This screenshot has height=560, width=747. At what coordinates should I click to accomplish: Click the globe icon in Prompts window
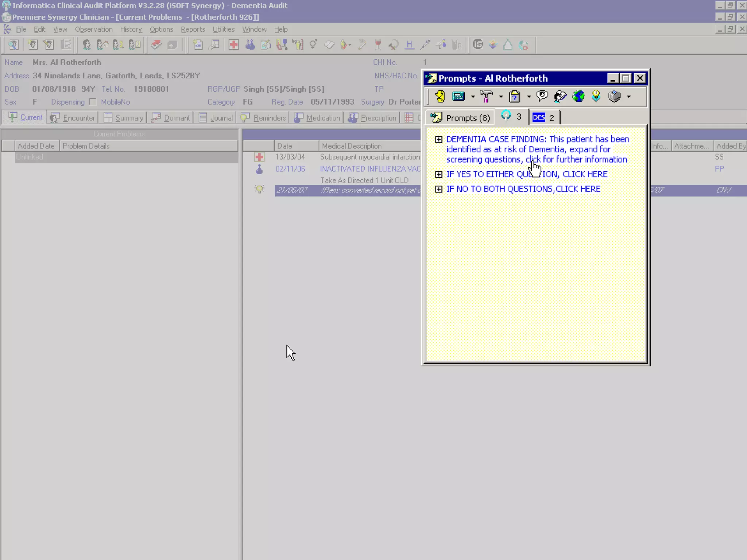point(578,97)
